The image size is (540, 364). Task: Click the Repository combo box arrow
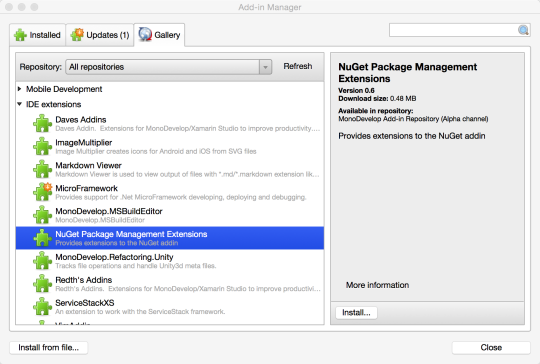click(x=265, y=67)
